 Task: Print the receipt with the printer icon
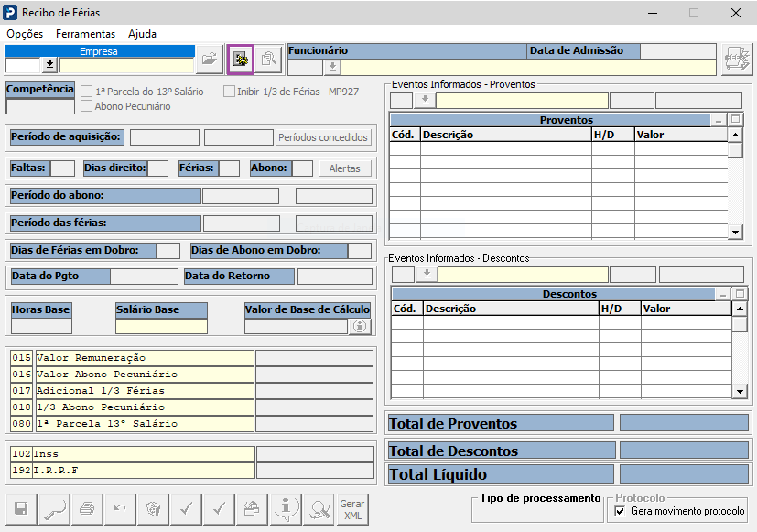(87, 508)
